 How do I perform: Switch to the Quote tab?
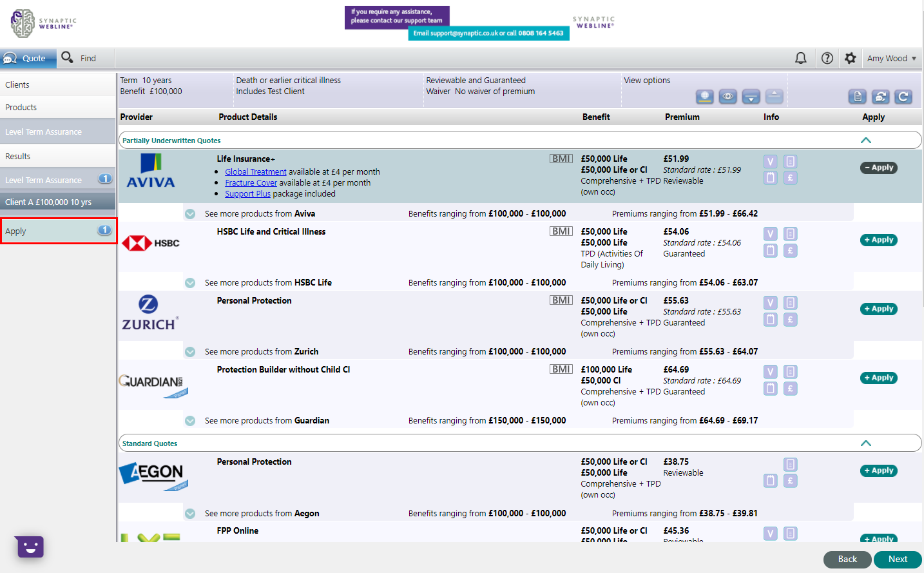point(28,58)
